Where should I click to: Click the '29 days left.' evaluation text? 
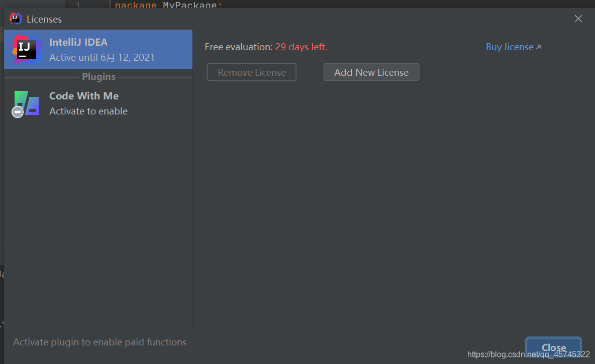pyautogui.click(x=301, y=47)
